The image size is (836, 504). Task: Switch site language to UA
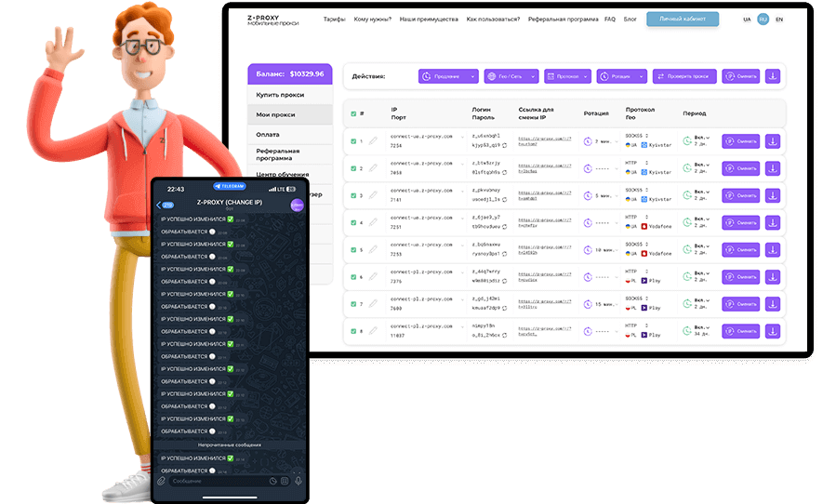[x=747, y=20]
